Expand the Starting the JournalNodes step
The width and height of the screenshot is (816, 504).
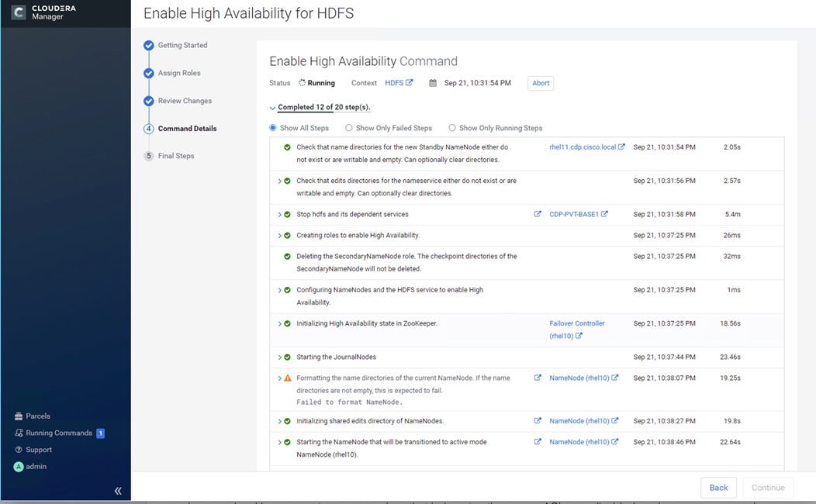(x=279, y=357)
